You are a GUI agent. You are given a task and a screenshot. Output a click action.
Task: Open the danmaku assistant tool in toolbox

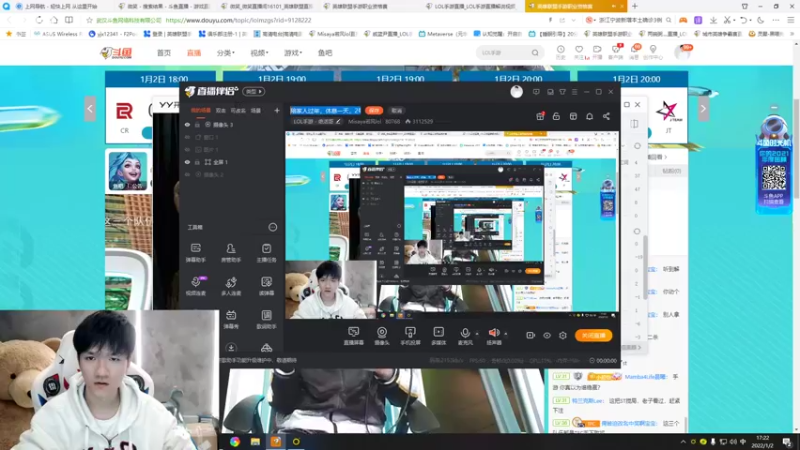pos(195,252)
